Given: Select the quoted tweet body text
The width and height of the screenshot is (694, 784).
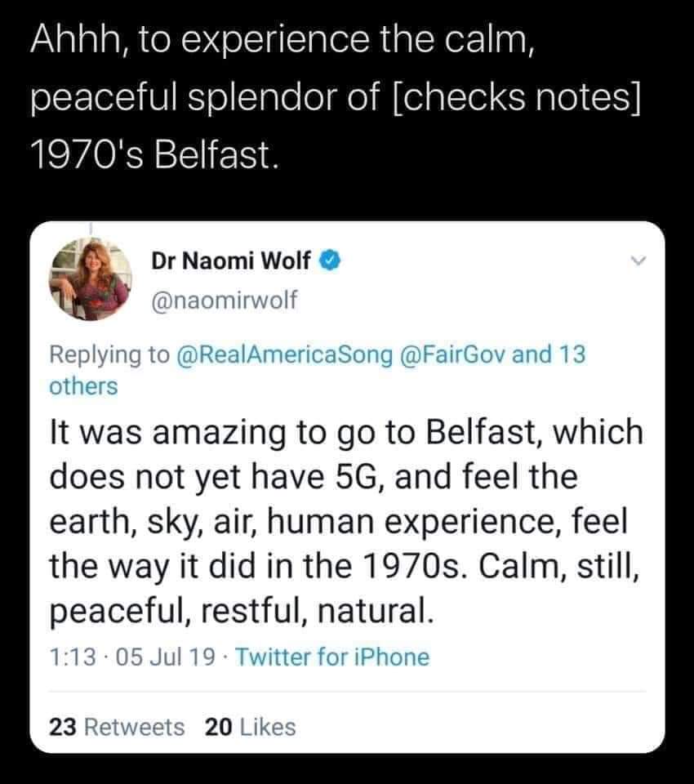Looking at the screenshot, I should pos(346,521).
